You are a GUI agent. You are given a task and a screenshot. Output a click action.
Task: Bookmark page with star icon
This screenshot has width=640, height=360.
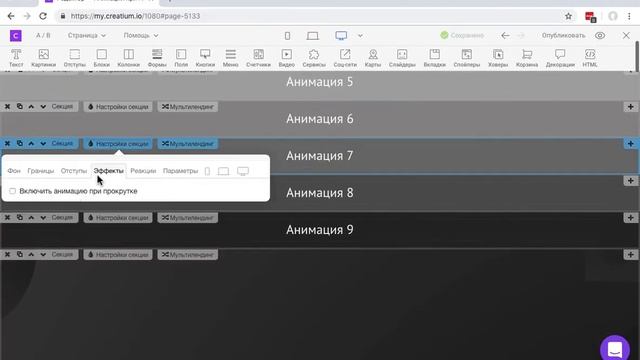pyautogui.click(x=568, y=16)
